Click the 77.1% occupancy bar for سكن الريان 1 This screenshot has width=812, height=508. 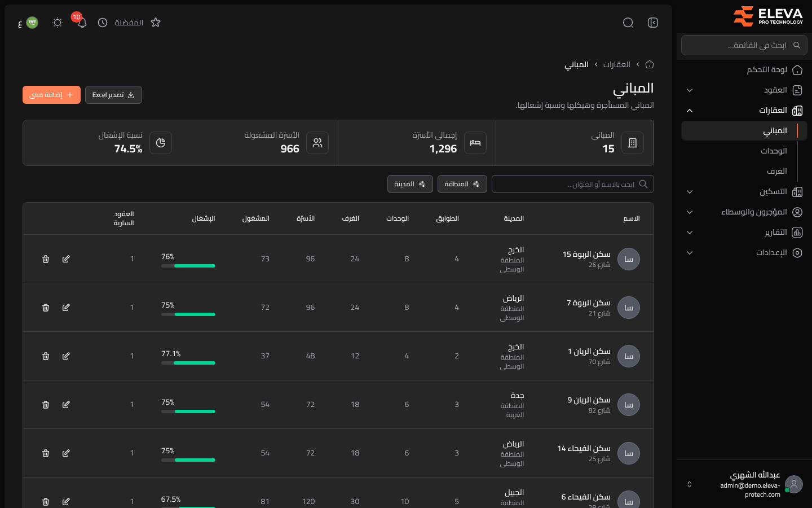coord(188,363)
